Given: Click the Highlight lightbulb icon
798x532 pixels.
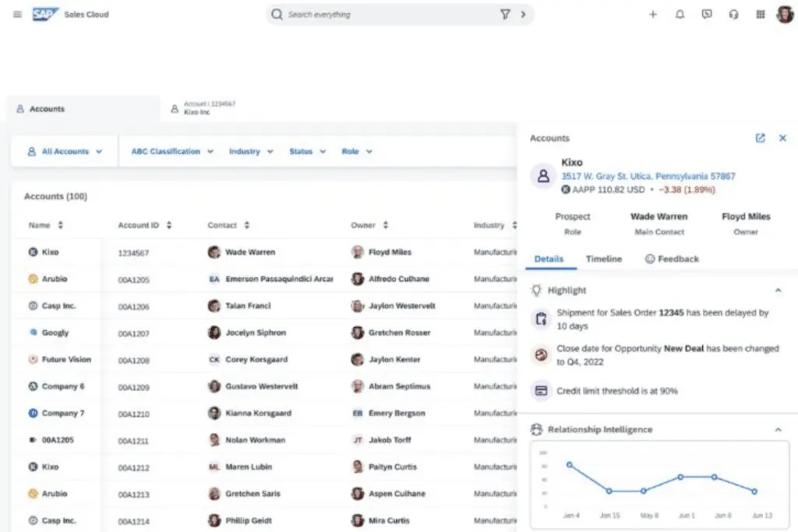Looking at the screenshot, I should pyautogui.click(x=536, y=290).
